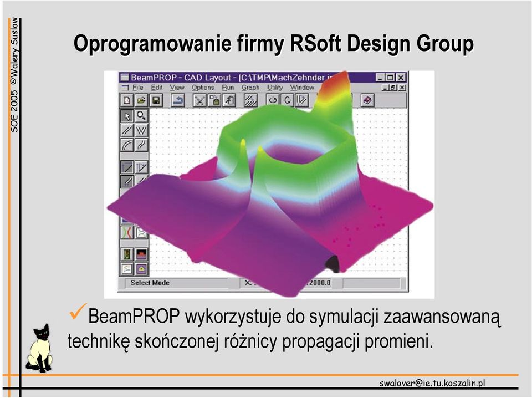Click the slide title 'Oprogramowanie firmy RSoft Design Group'
The width and height of the screenshot is (532, 398).
click(x=273, y=44)
